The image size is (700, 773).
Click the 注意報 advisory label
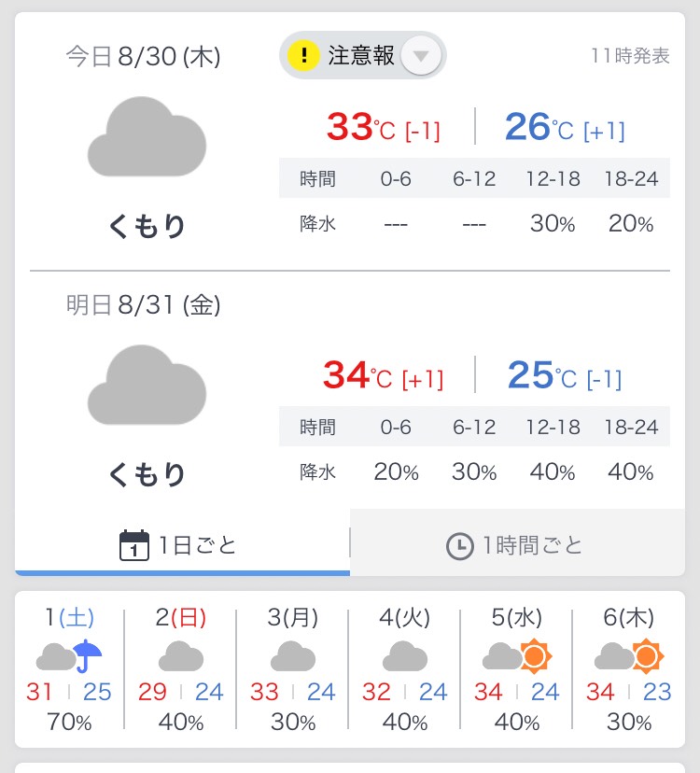click(x=361, y=56)
